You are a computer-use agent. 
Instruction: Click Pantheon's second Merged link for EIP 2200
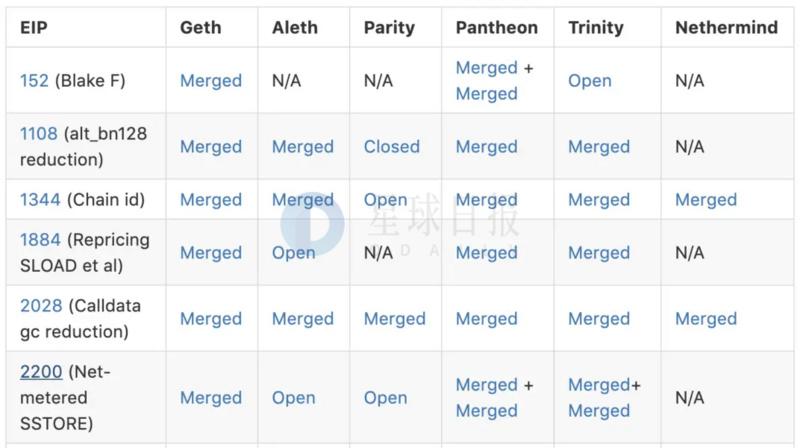486,411
